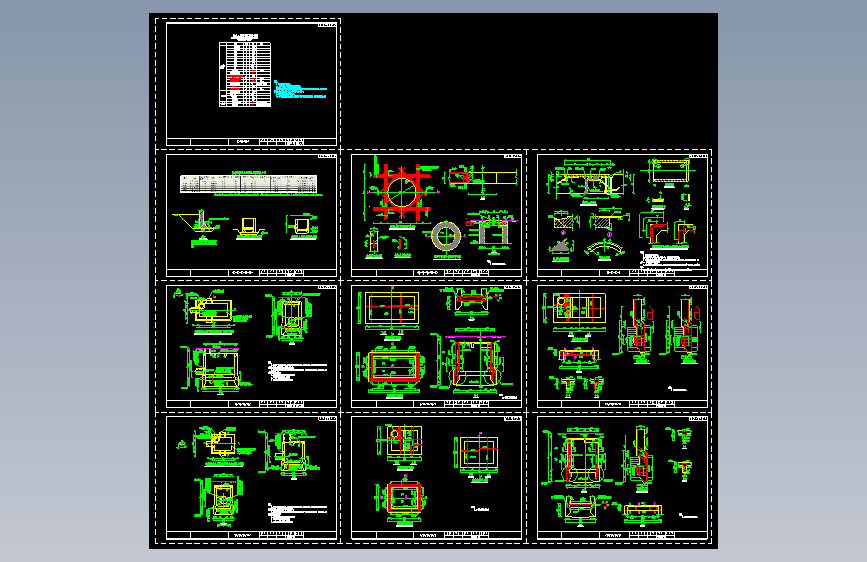Select the red crossed-beam circle plan drawing
Image resolution: width=867 pixels, height=562 pixels.
401,191
